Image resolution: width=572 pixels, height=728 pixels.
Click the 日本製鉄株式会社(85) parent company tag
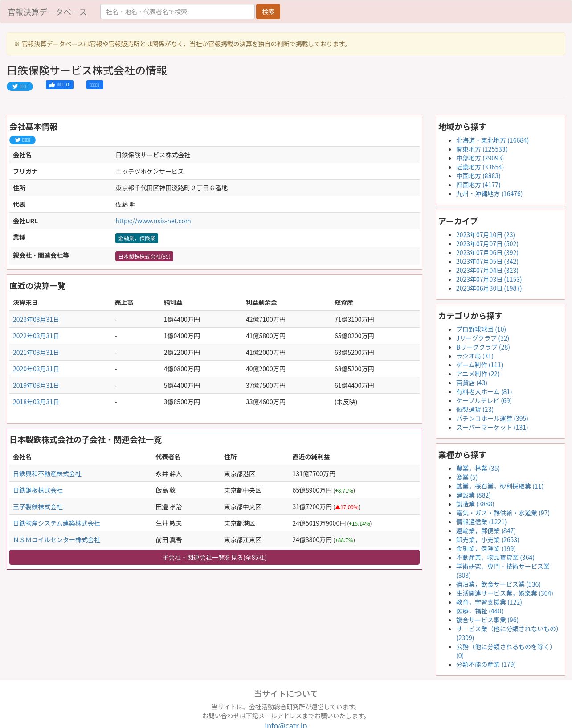point(144,256)
